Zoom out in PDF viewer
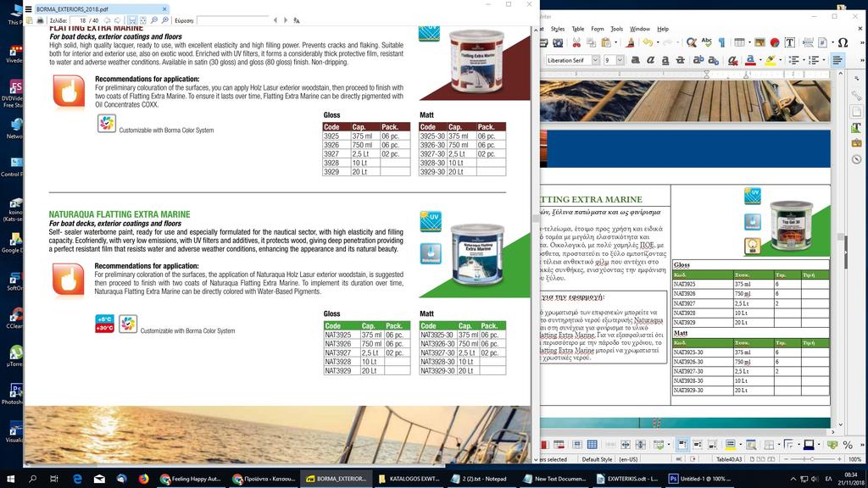 [154, 20]
